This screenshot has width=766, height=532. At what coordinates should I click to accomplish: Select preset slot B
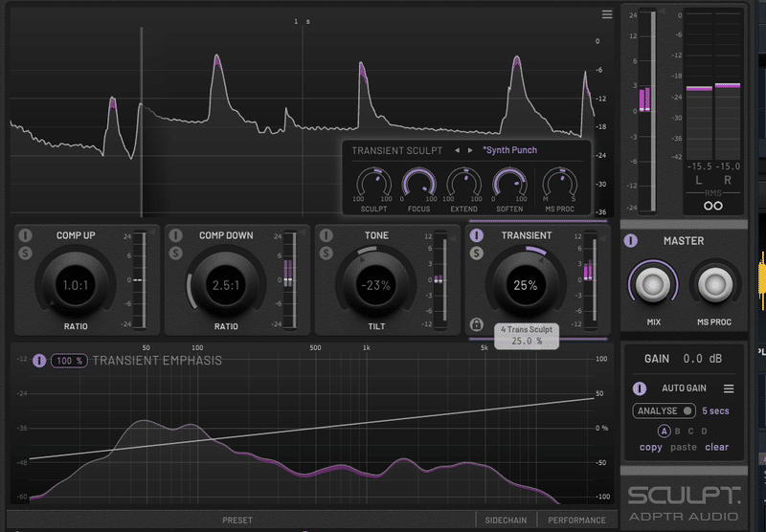(678, 432)
